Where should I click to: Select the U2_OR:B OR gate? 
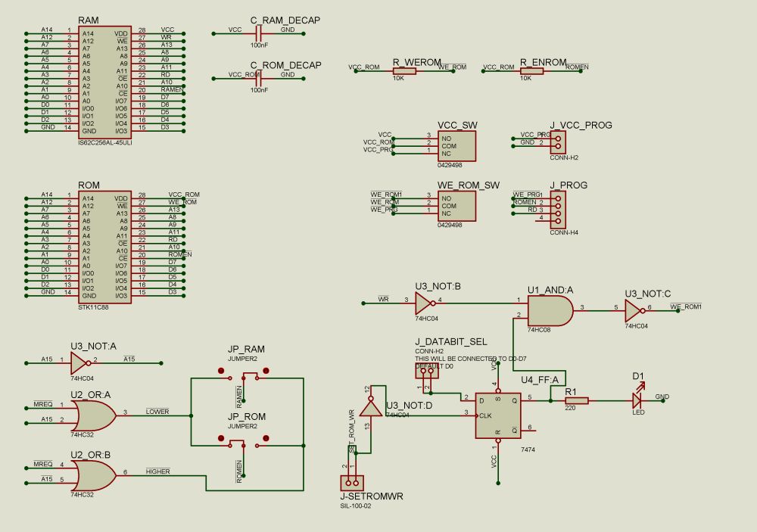pos(96,475)
